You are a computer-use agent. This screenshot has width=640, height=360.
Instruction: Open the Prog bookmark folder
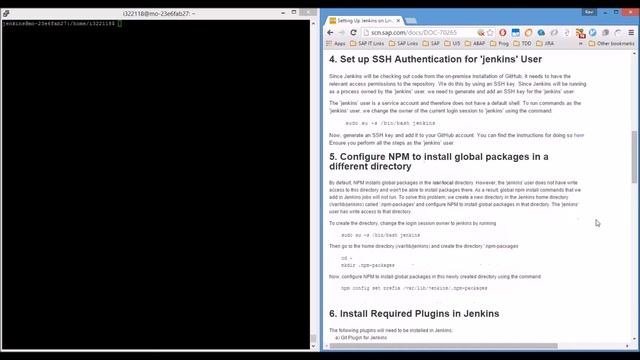[x=500, y=43]
